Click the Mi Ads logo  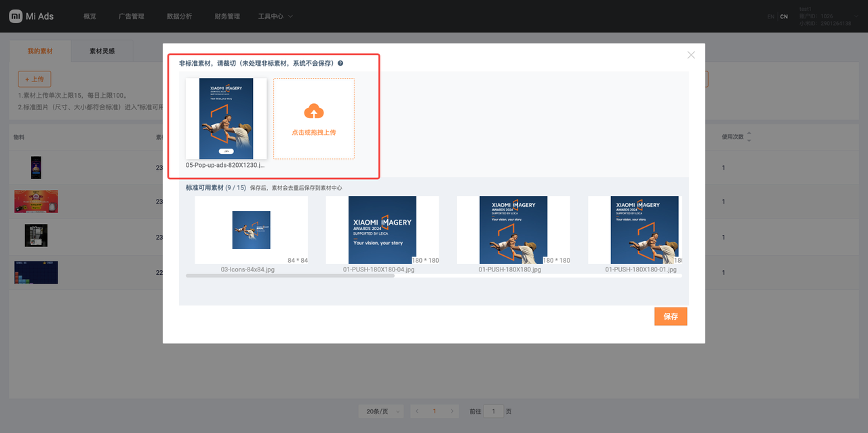31,16
